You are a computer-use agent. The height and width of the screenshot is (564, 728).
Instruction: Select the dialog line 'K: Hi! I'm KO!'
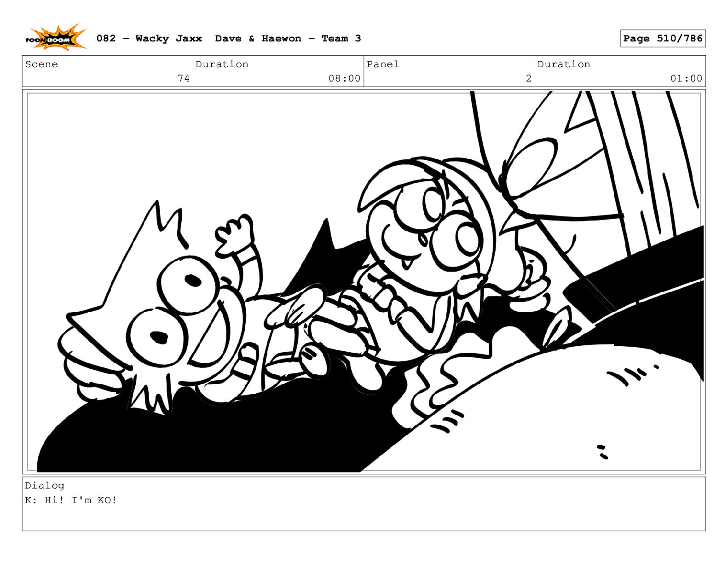(x=71, y=500)
